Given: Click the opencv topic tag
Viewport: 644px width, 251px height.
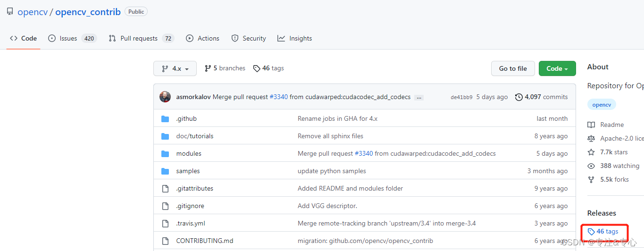Looking at the screenshot, I should 602,105.
